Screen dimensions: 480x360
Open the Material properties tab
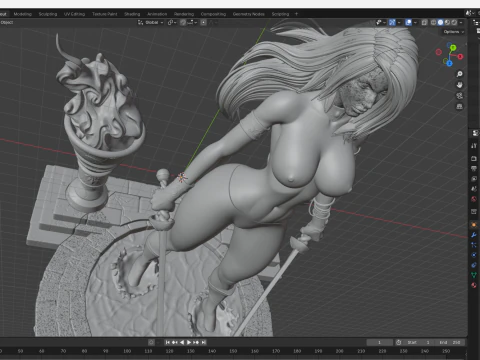474,285
